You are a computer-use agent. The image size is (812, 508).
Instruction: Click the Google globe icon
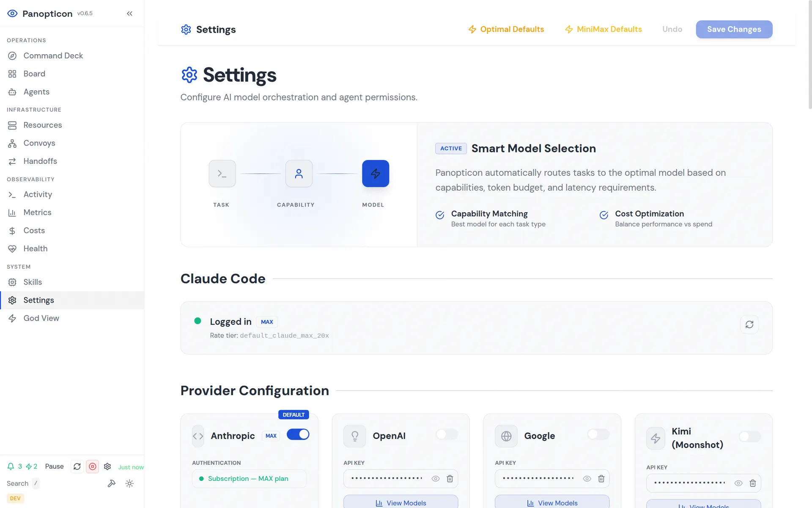tap(506, 436)
